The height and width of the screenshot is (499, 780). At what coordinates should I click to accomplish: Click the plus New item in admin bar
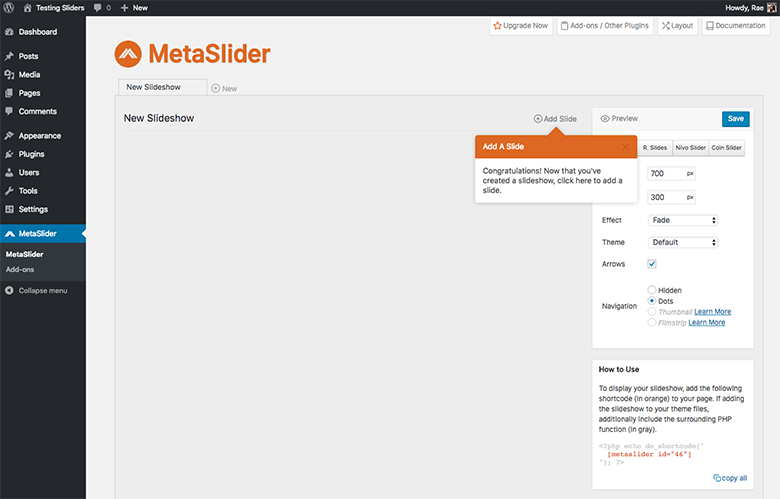pyautogui.click(x=134, y=7)
